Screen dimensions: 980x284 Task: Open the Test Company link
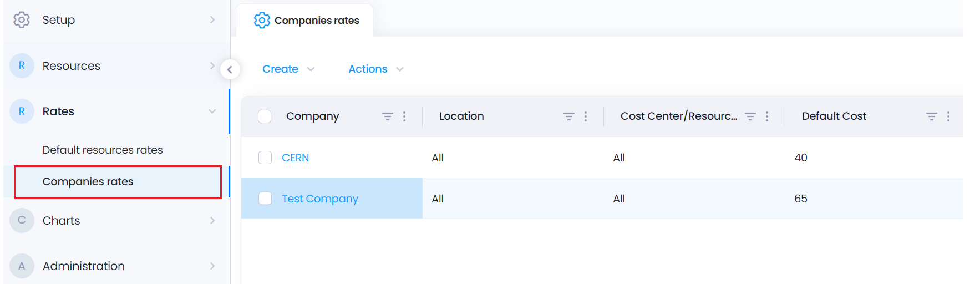point(320,199)
